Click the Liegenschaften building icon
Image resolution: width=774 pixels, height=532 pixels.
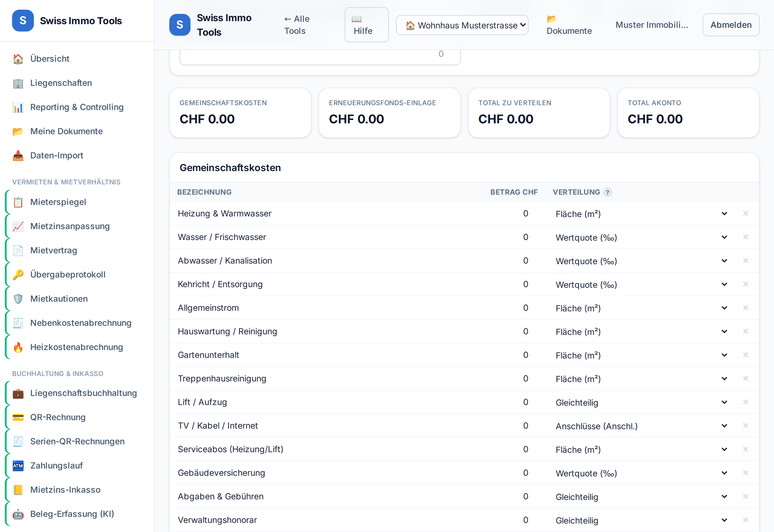click(18, 83)
